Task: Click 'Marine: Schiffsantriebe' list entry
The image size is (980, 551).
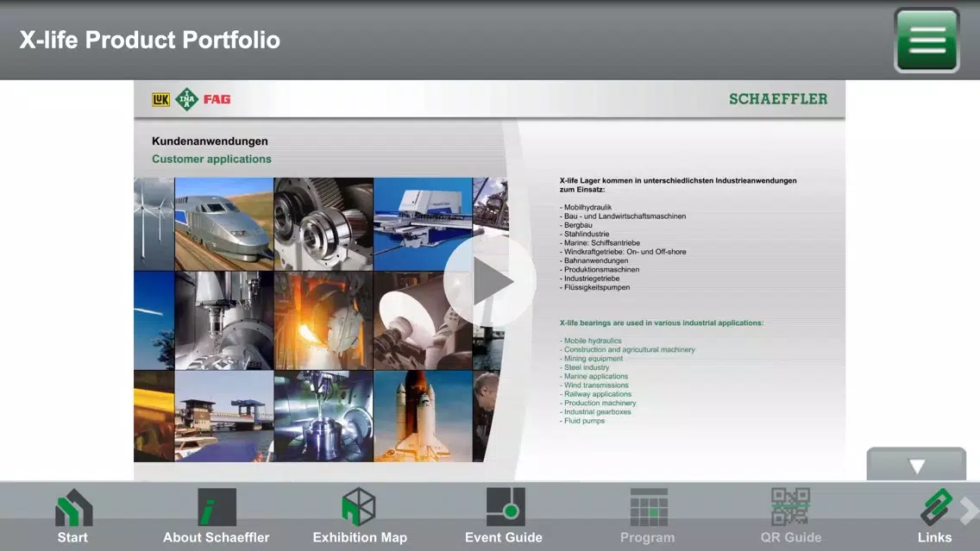Action: pos(600,243)
